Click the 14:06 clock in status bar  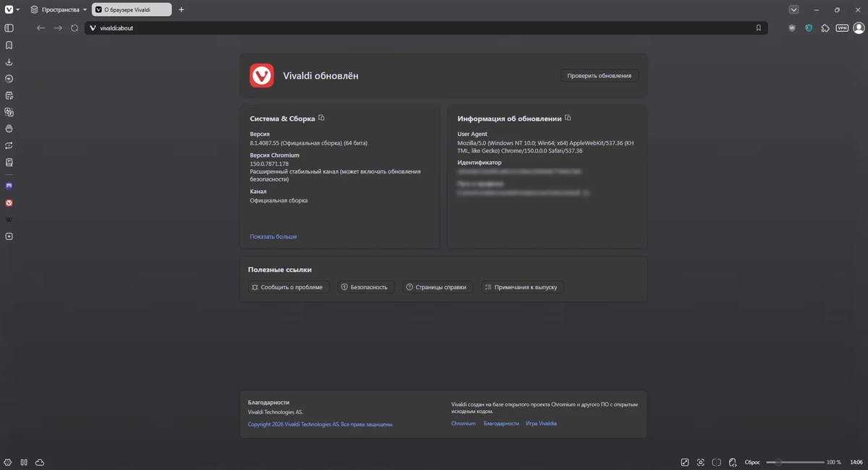tap(856, 462)
